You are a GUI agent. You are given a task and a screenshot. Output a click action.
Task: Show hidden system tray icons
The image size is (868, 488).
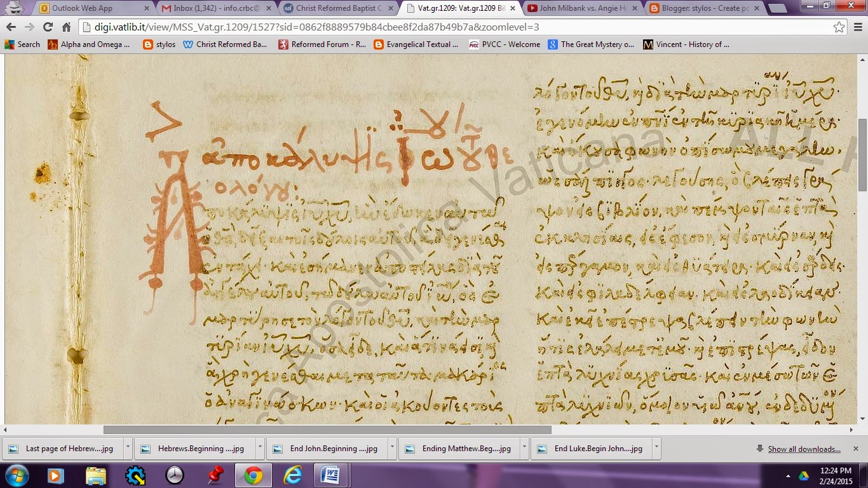coord(788,476)
